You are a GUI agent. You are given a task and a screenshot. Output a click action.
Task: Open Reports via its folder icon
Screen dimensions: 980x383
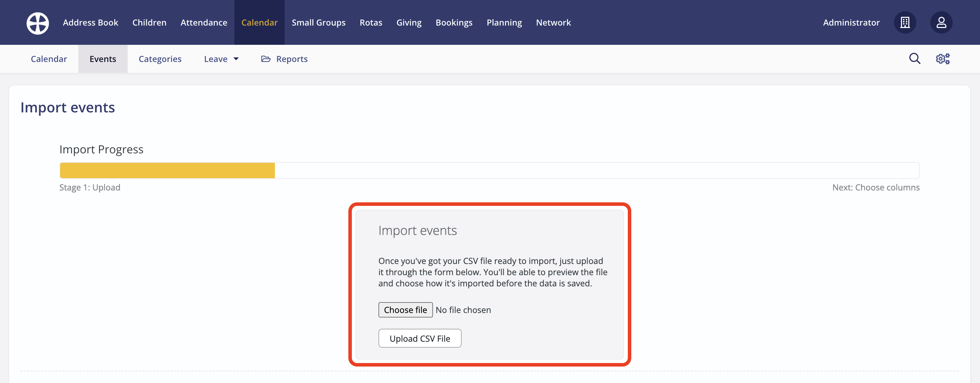pos(266,59)
